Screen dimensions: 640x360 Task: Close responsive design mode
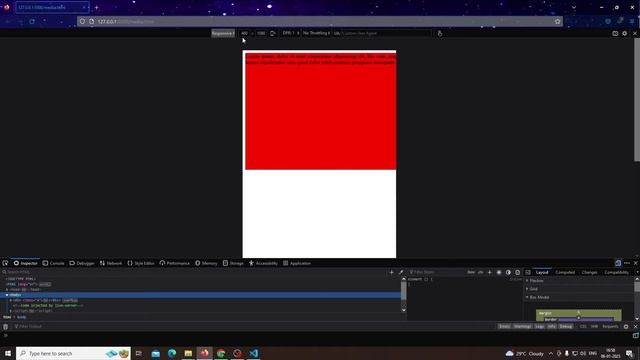[635, 33]
